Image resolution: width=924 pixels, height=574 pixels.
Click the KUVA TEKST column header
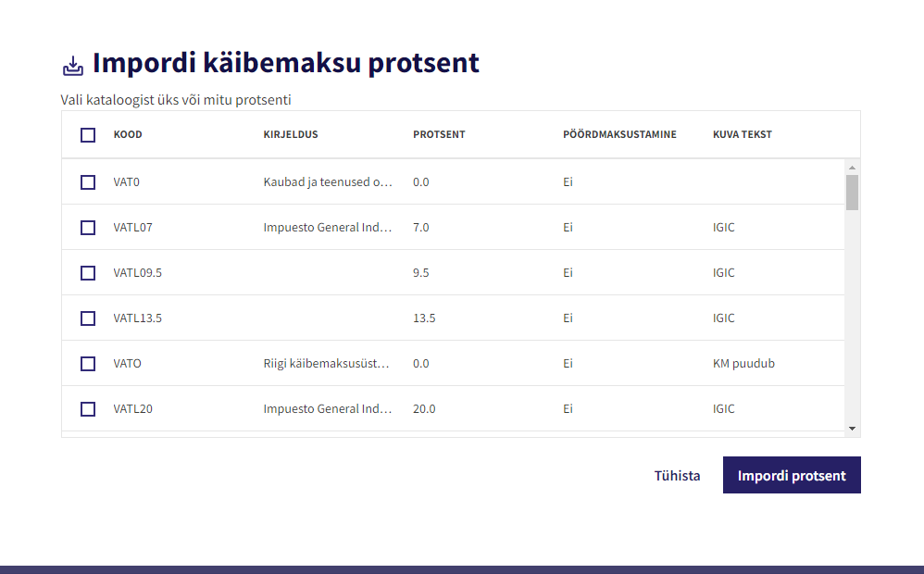click(x=742, y=134)
